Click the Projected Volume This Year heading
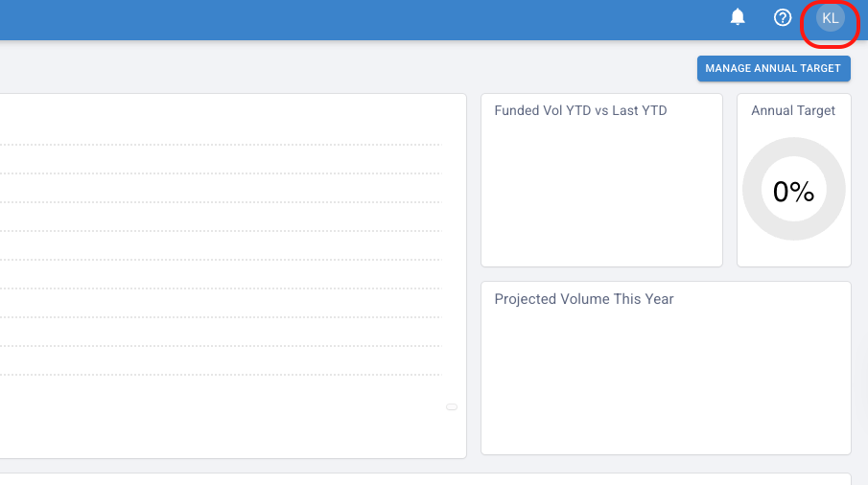 click(x=584, y=299)
